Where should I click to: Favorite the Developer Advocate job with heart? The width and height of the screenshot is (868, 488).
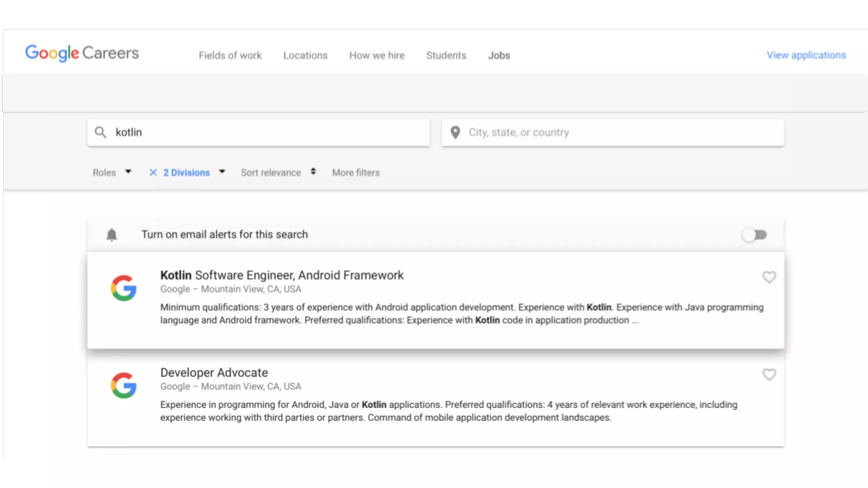769,374
